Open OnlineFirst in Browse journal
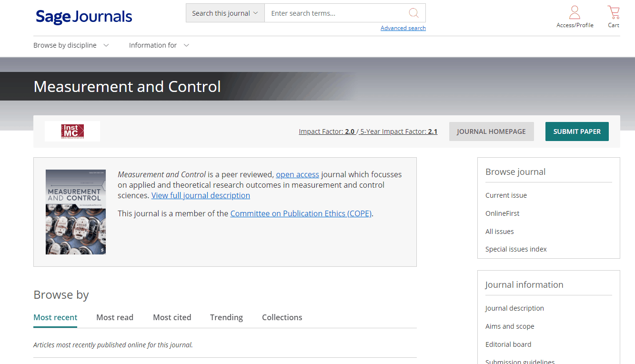Screen dimensions: 635x364 [502, 213]
